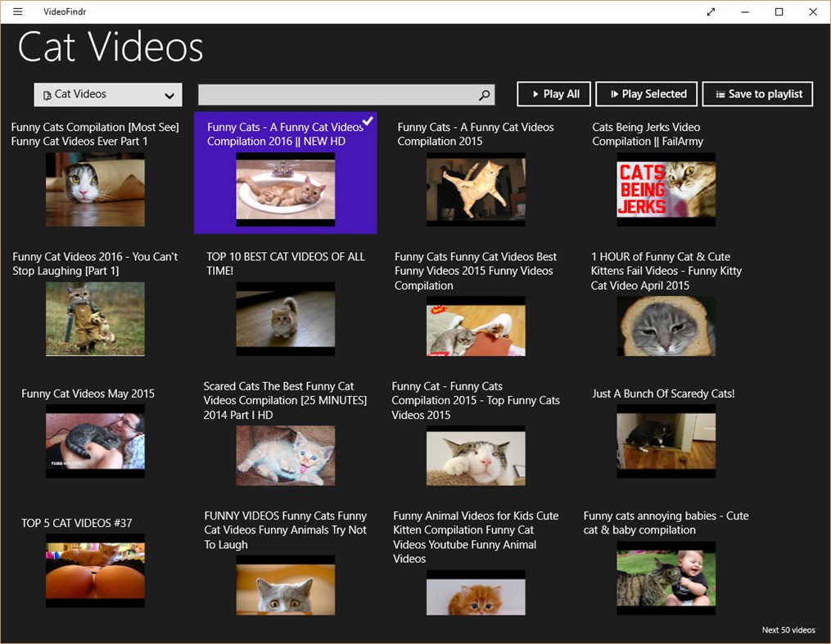
Task: Open the TOP 5 CAT VIDEOS #37 thumbnail
Action: tap(95, 570)
